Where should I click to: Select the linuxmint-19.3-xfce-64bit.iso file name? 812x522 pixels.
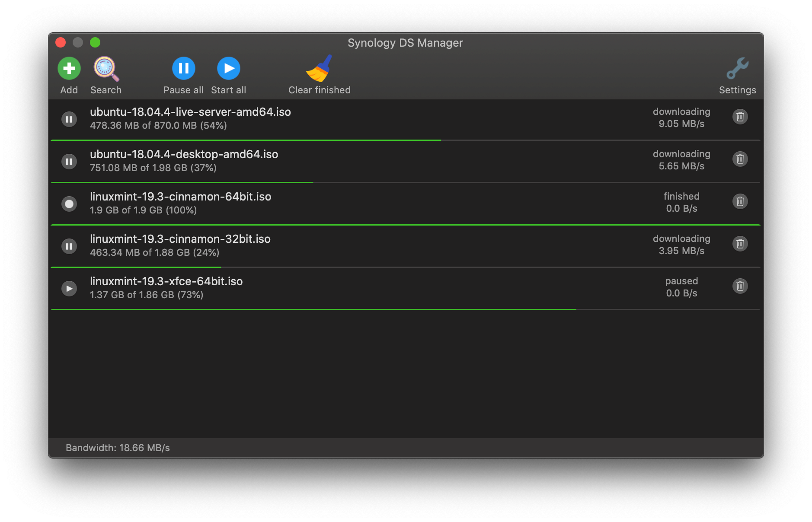[166, 281]
